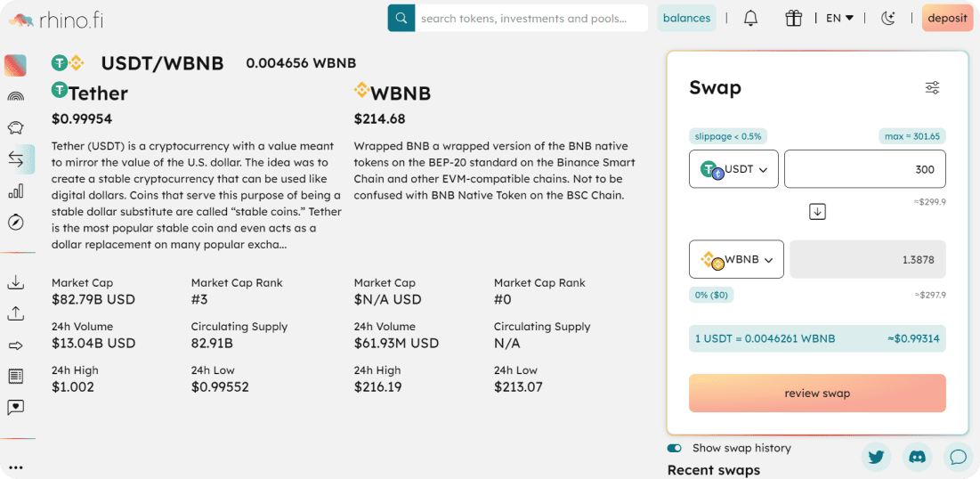Image resolution: width=980 pixels, height=479 pixels.
Task: Open the EN language dropdown
Action: coord(839,18)
